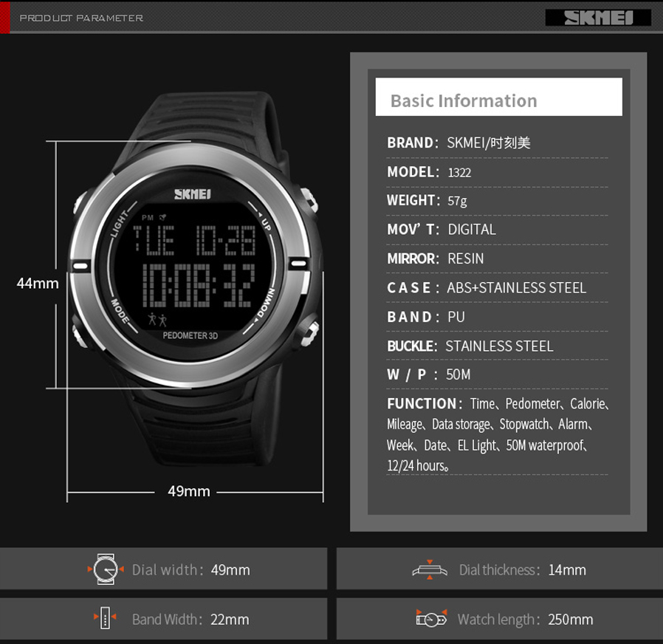
Task: Click the Band Width 22mm value
Action: 230,620
